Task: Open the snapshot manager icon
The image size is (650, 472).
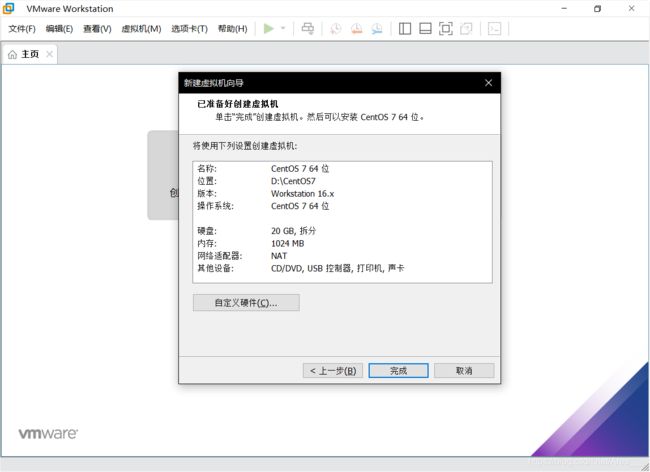Action: (x=377, y=29)
